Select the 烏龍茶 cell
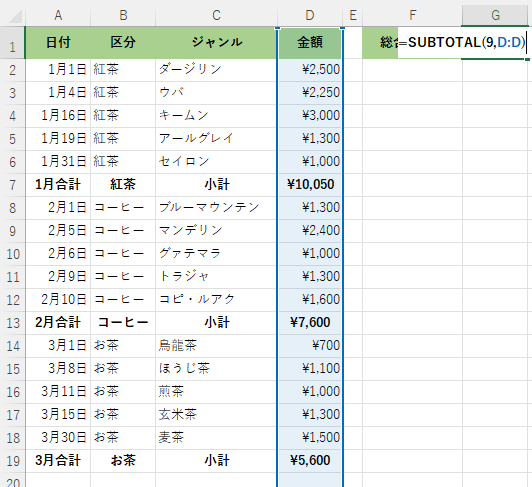This screenshot has width=532, height=487. point(216,346)
